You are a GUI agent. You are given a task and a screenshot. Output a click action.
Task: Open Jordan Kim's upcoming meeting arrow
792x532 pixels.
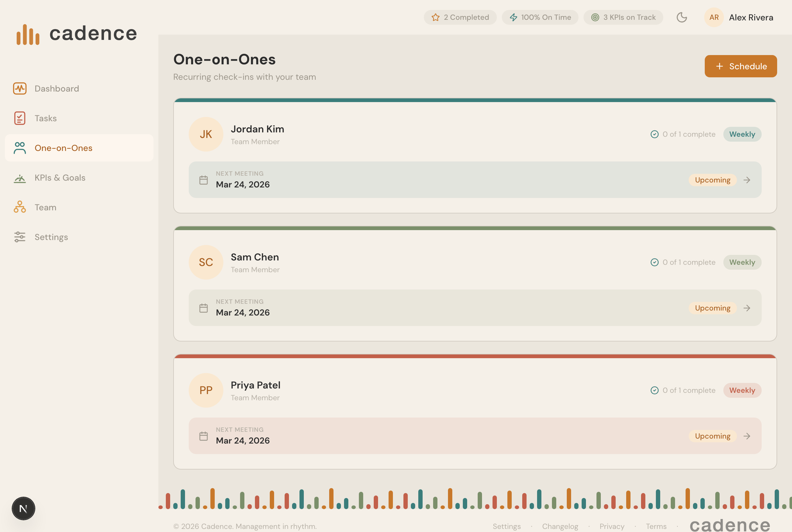click(747, 180)
